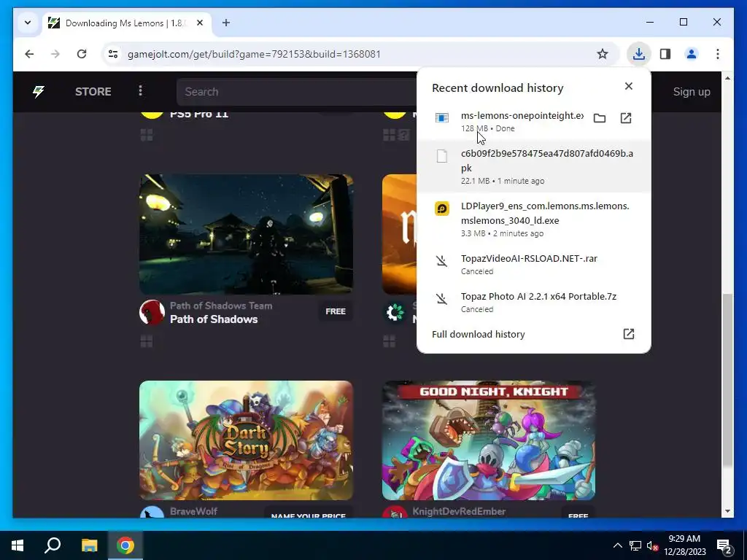Click the KnightDevRedEmber developer name
747x560 pixels.
click(x=459, y=511)
